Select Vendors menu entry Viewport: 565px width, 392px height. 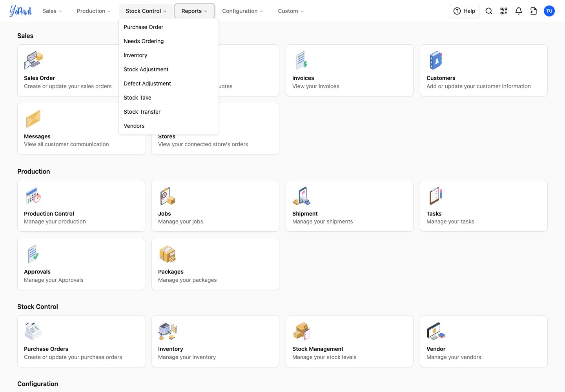[169, 126]
